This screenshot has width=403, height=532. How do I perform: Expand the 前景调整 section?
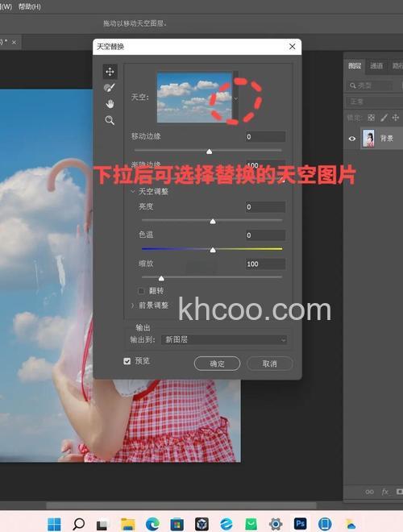(x=133, y=305)
